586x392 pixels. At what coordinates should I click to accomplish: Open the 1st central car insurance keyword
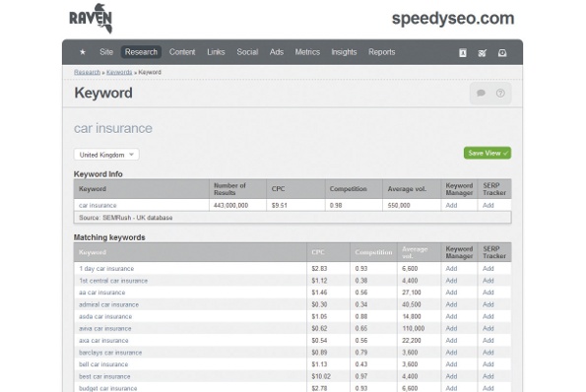[113, 281]
